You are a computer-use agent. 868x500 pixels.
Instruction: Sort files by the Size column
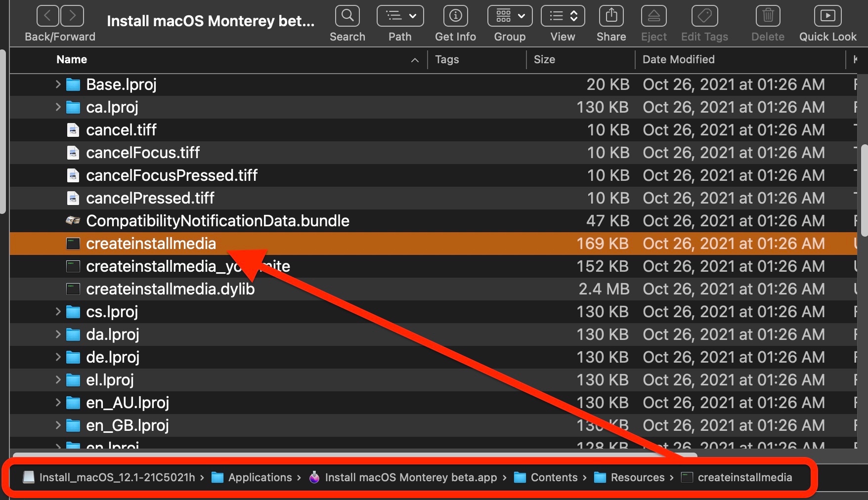pyautogui.click(x=544, y=59)
